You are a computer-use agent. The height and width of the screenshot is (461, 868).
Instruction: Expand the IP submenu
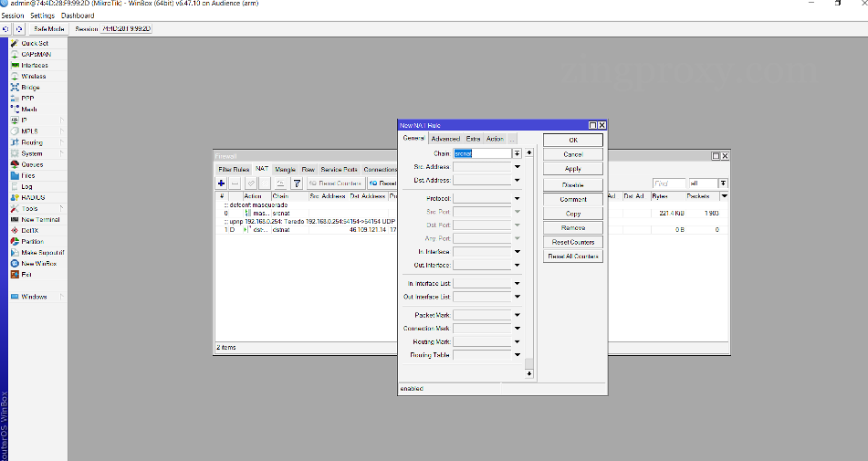(x=62, y=120)
